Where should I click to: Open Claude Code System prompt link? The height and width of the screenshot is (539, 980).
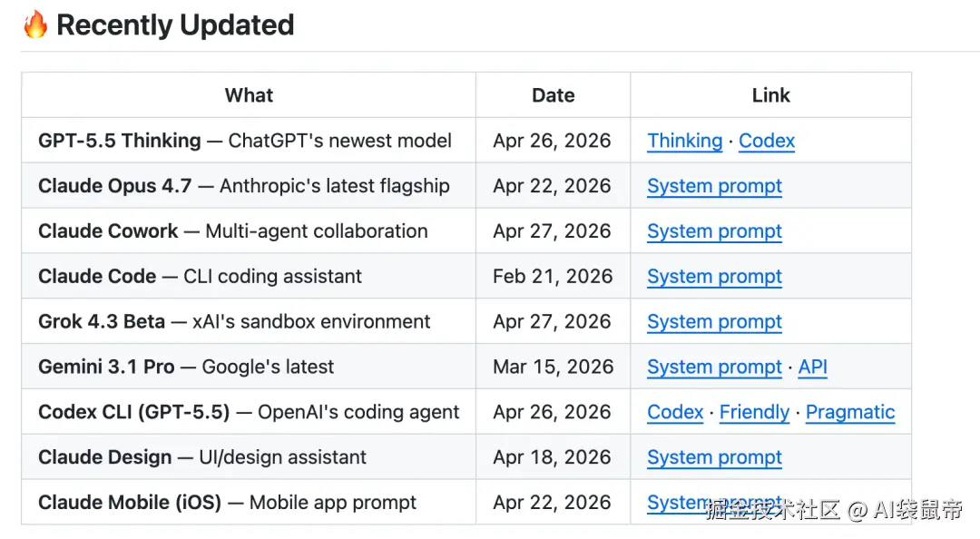(714, 277)
